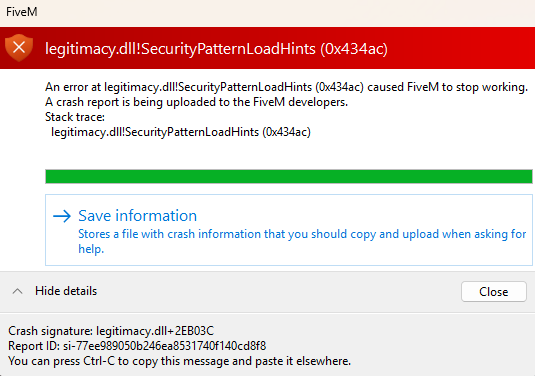535x376 pixels.
Task: Click the stack trace entry legitimacy.dll line
Action: coord(181,132)
